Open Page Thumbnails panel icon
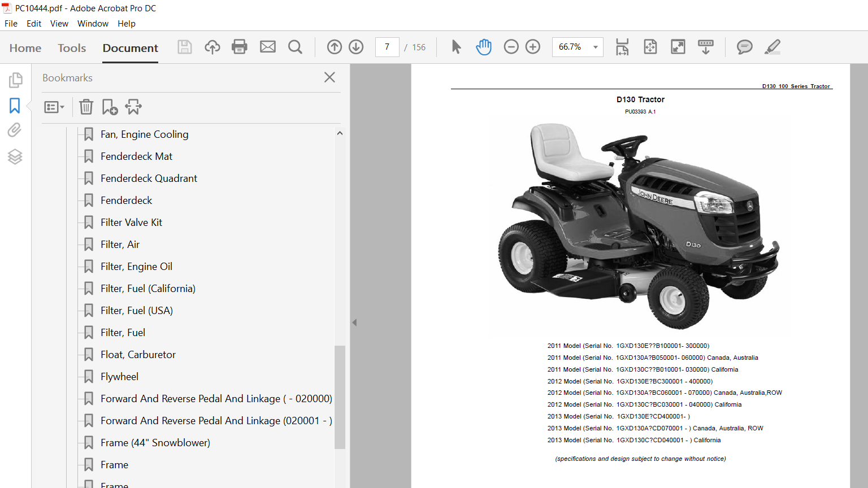The image size is (868, 488). [x=15, y=80]
